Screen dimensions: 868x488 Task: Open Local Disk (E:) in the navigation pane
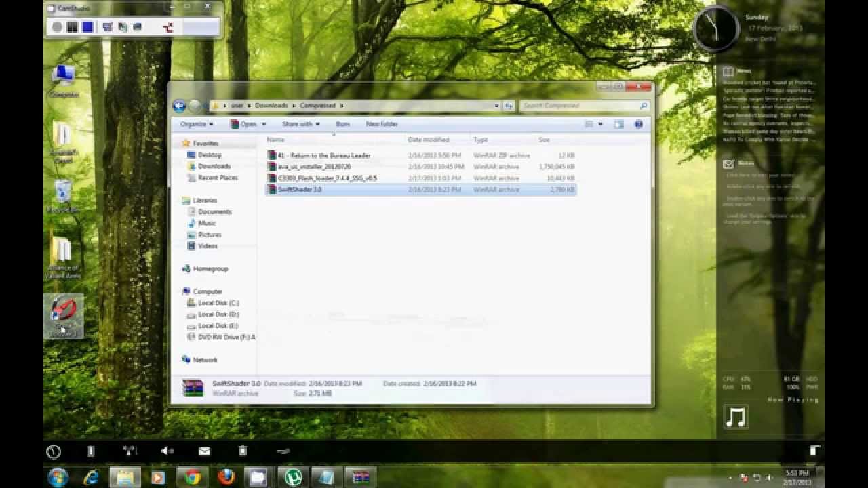218,326
